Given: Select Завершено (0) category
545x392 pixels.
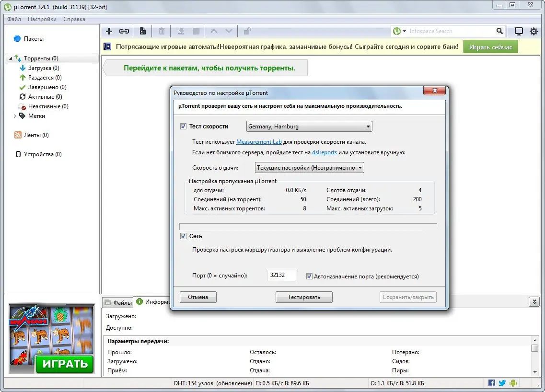Looking at the screenshot, I should tap(47, 87).
